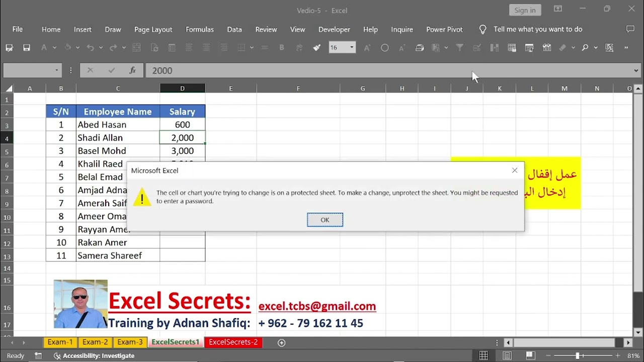The height and width of the screenshot is (362, 644).
Task: Click the Insert Function fx icon
Action: 132,70
